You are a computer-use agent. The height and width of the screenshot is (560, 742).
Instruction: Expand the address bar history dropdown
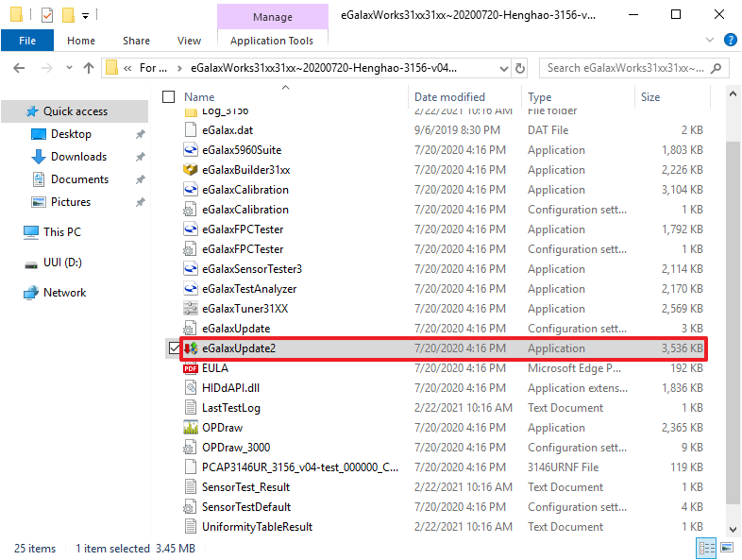pos(500,68)
